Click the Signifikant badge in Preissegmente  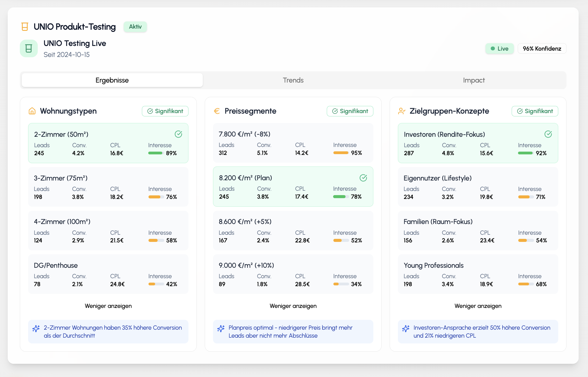pyautogui.click(x=350, y=111)
